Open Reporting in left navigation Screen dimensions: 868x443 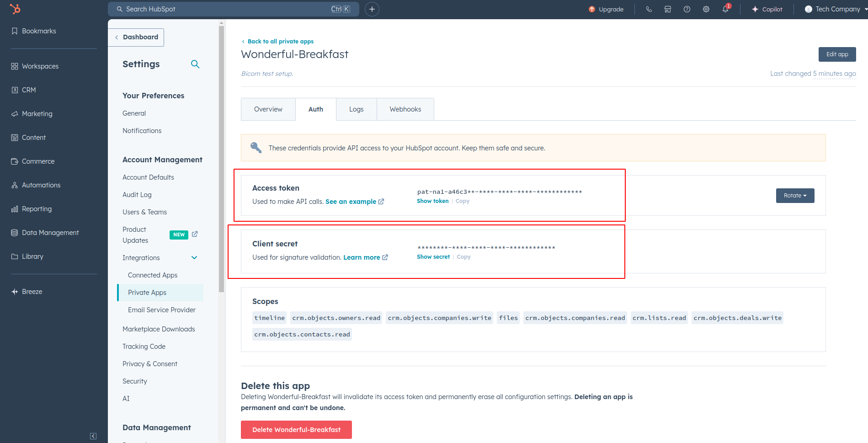pyautogui.click(x=31, y=209)
